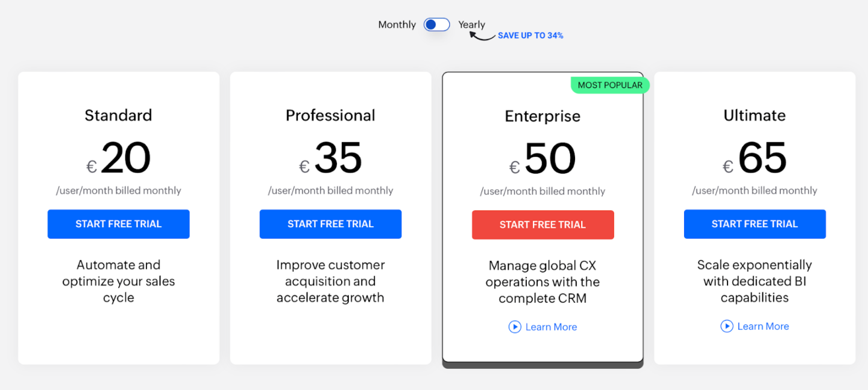Click the €20 Standard price
The width and height of the screenshot is (868, 390).
pyautogui.click(x=118, y=158)
